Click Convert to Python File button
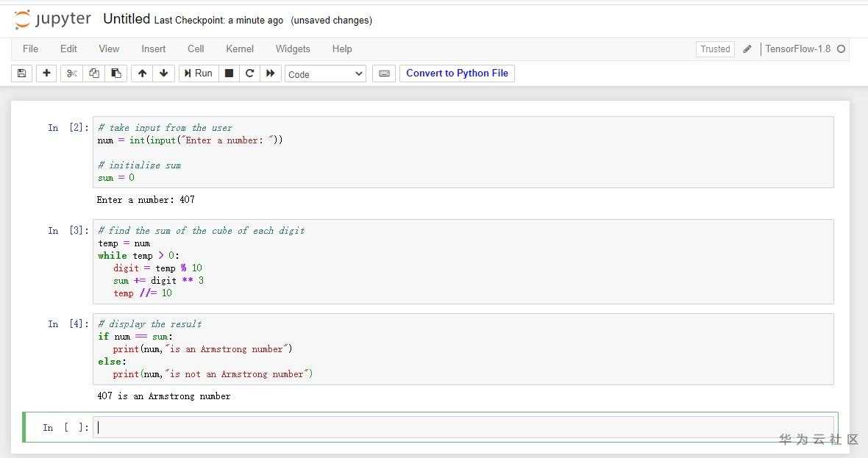This screenshot has height=458, width=868. pyautogui.click(x=457, y=74)
